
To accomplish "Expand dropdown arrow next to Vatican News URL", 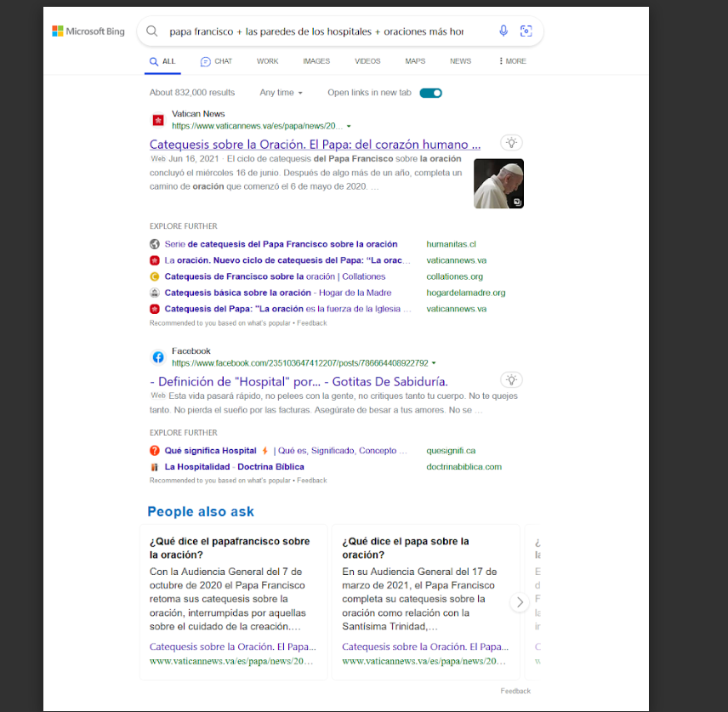I will (349, 126).
